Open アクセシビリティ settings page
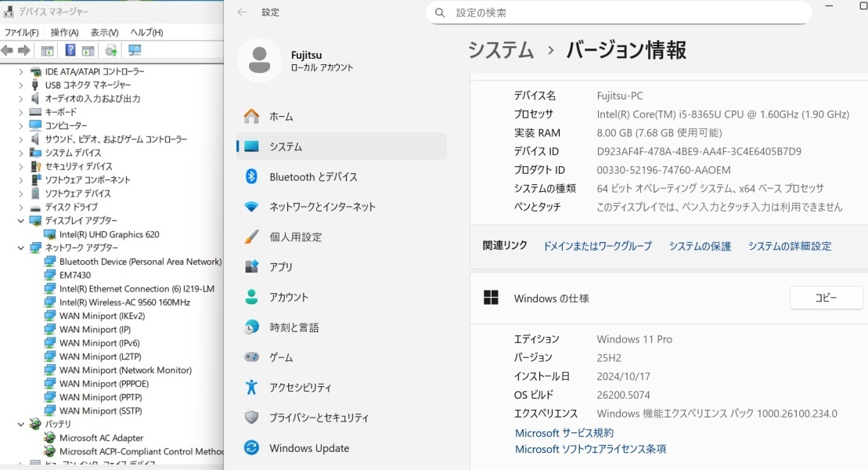The image size is (868, 470). (x=301, y=388)
